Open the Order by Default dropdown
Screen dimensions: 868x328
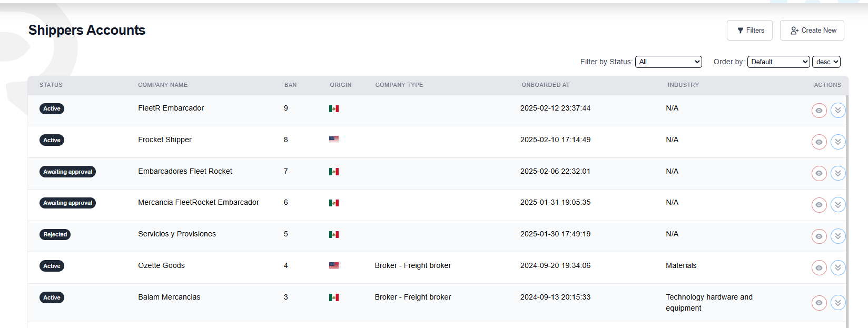tap(778, 62)
